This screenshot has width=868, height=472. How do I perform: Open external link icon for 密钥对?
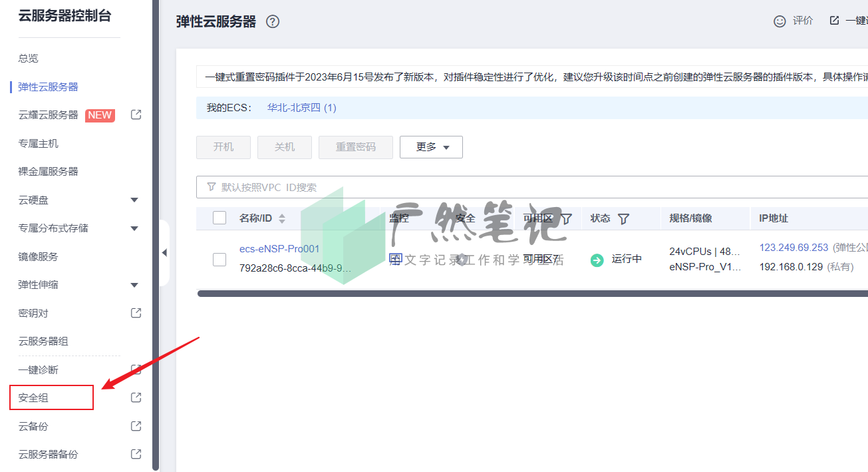(136, 313)
